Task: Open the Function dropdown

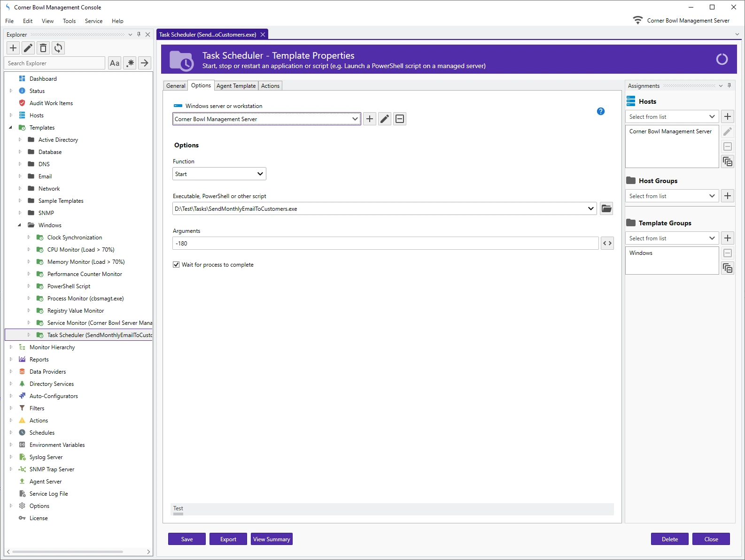Action: coord(219,174)
